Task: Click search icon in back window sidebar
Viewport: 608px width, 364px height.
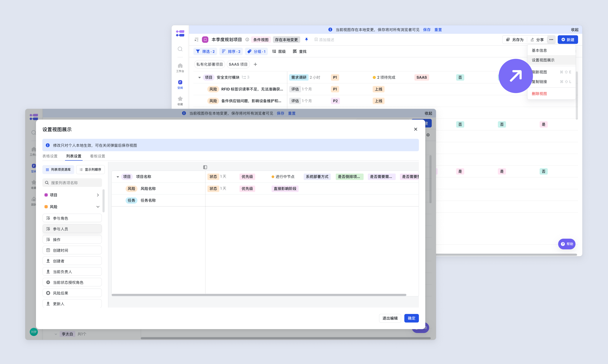Action: [180, 49]
